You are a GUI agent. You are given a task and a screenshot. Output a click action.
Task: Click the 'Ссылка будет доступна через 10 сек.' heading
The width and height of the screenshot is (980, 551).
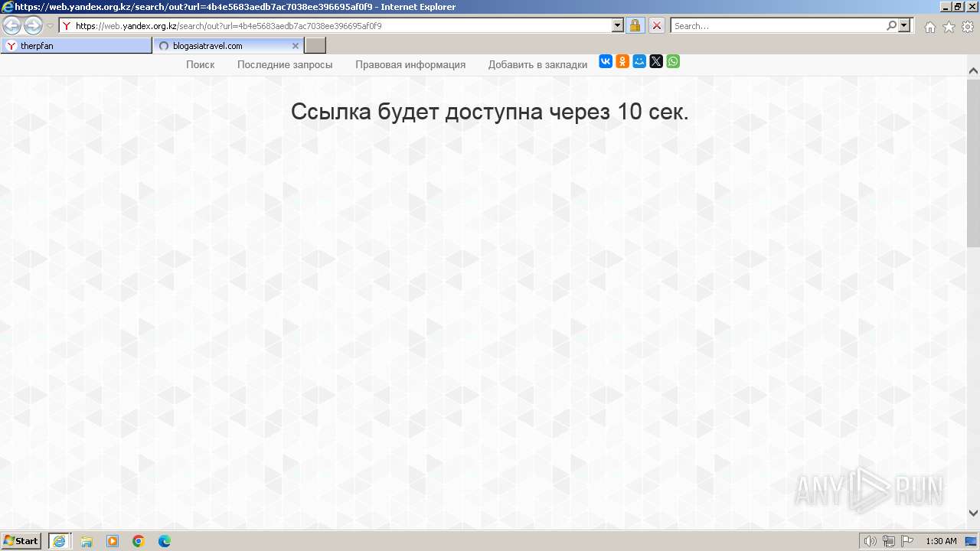490,112
